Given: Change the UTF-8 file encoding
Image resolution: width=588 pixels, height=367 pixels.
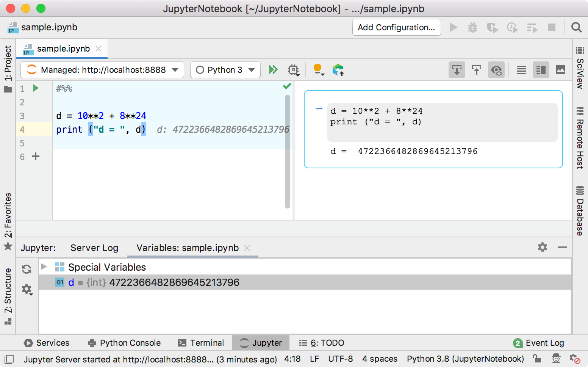Looking at the screenshot, I should [x=340, y=359].
